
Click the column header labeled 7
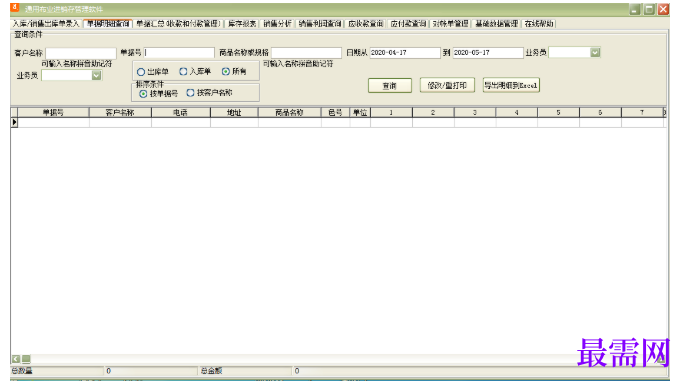tap(642, 112)
